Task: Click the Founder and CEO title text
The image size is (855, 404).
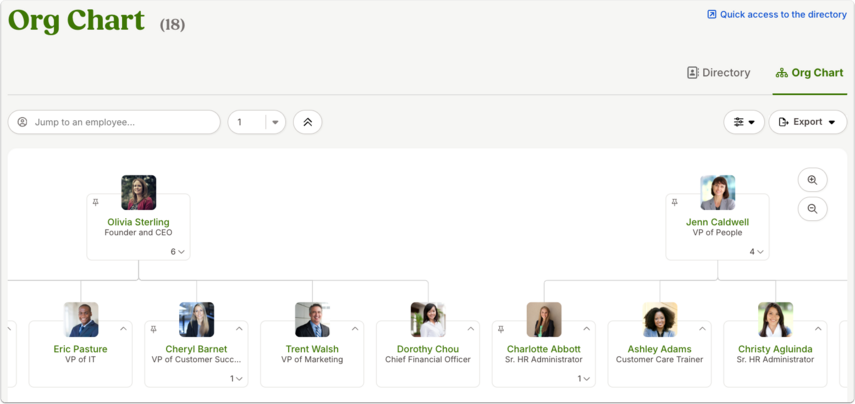Action: point(138,232)
